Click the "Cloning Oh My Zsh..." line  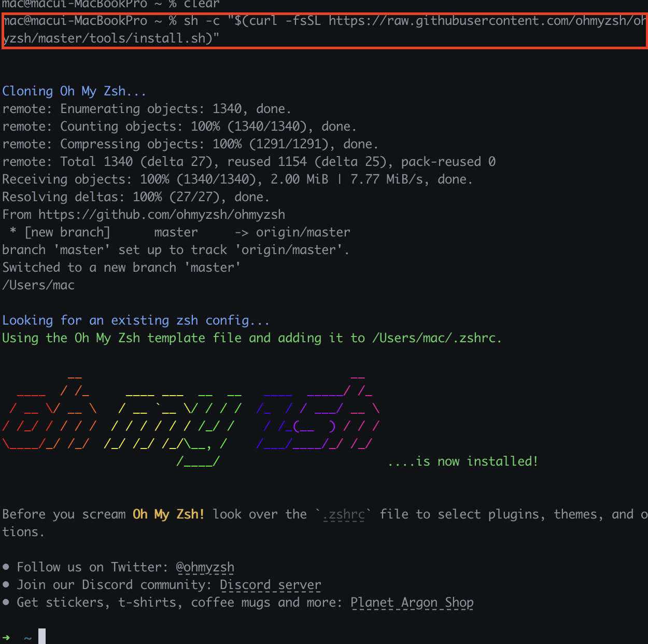(74, 91)
